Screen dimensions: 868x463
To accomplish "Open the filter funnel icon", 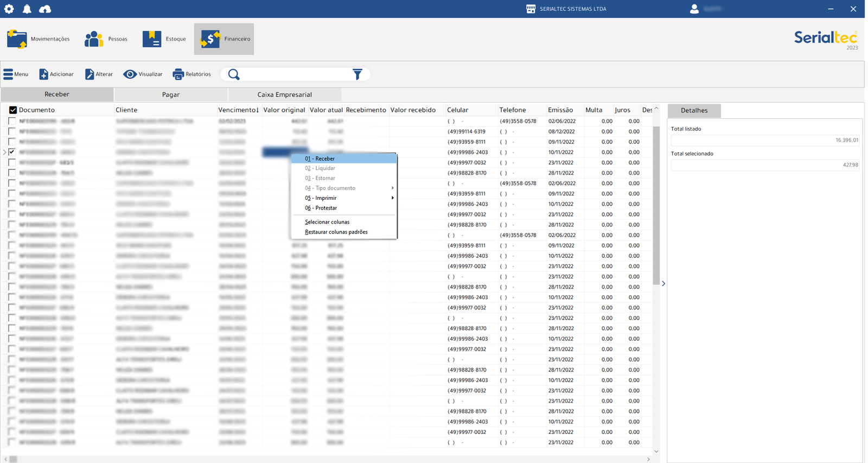I will (x=357, y=74).
